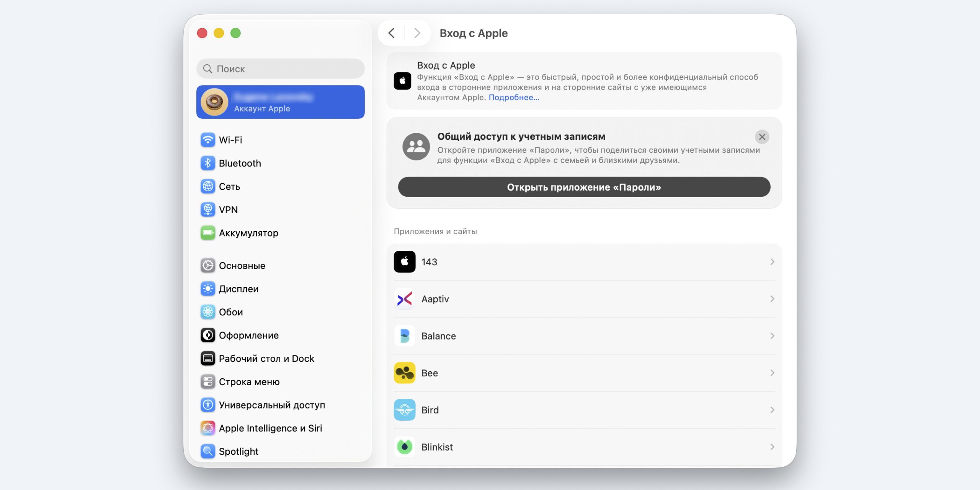
Task: Click the Apple logo icon for 143
Action: pyautogui.click(x=405, y=262)
